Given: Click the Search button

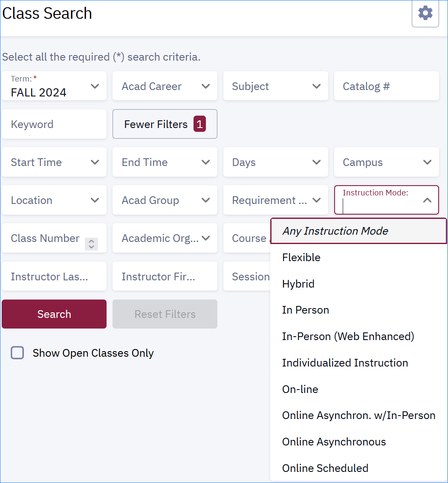Looking at the screenshot, I should coord(54,314).
